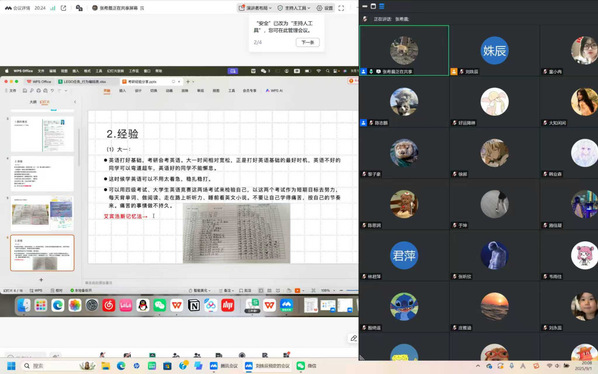Click the 下一条 button in the tip popup
Viewport: 598px width, 374px height.
pyautogui.click(x=308, y=42)
